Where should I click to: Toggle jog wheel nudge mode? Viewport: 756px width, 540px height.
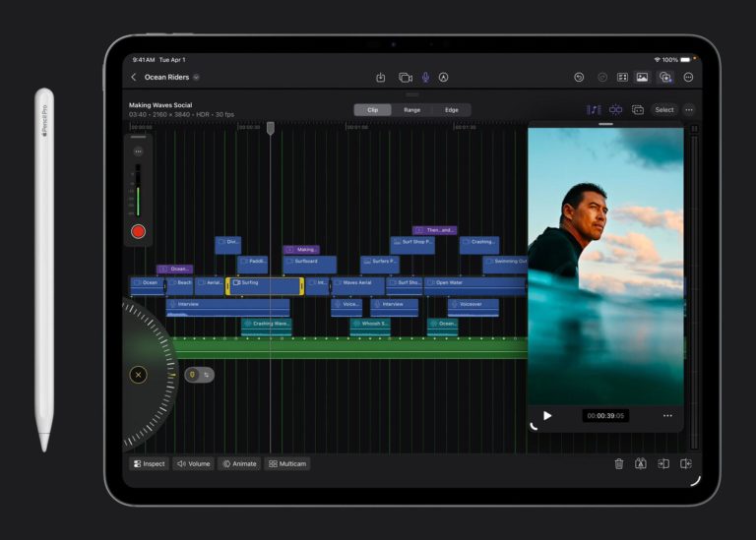click(x=207, y=375)
